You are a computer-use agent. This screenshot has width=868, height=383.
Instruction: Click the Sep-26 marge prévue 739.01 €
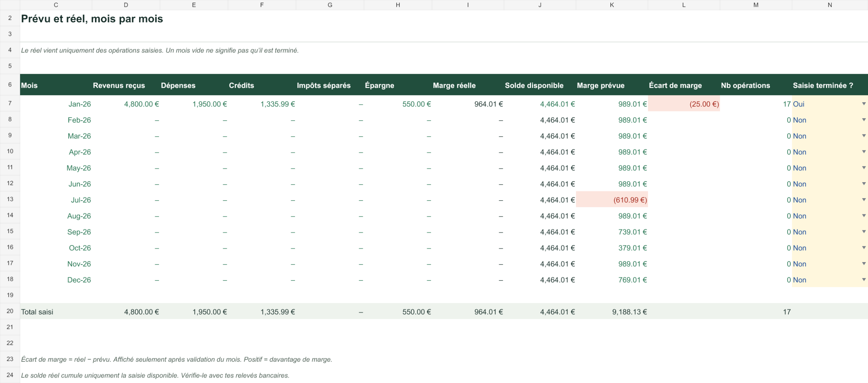[x=612, y=232]
